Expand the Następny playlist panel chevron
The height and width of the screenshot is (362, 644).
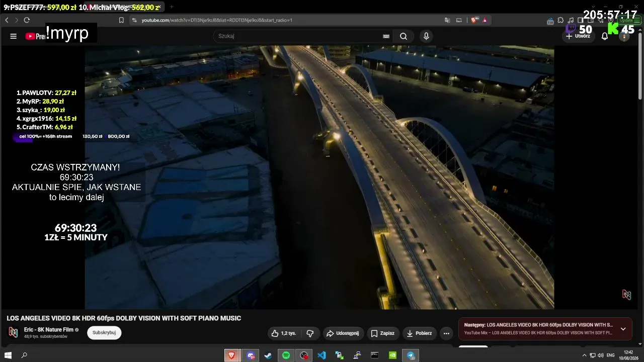point(623,329)
